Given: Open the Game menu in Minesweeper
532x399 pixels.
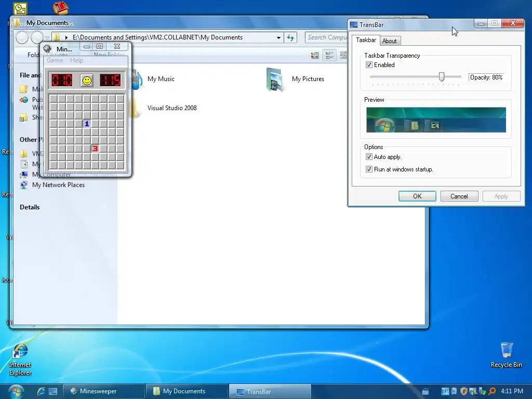Looking at the screenshot, I should click(x=55, y=60).
